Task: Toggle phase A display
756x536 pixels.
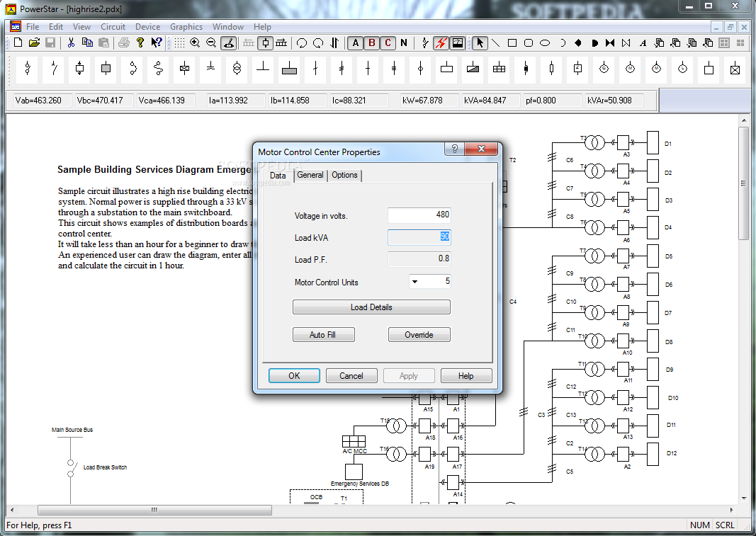Action: coord(356,43)
